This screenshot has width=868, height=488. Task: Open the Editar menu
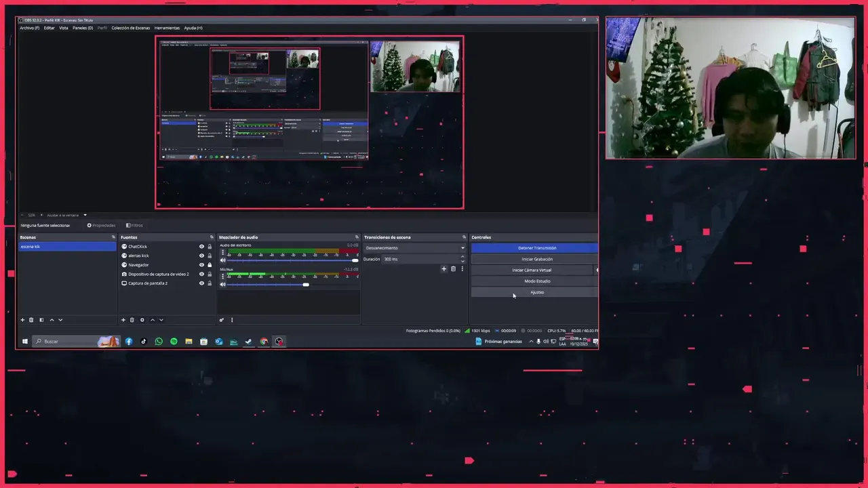50,28
